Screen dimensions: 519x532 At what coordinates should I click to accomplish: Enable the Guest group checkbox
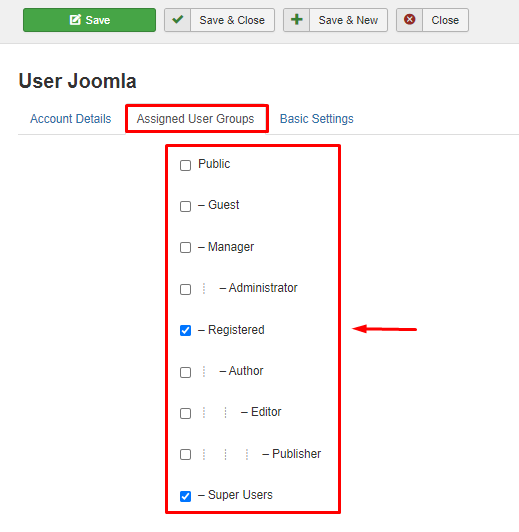click(x=185, y=206)
